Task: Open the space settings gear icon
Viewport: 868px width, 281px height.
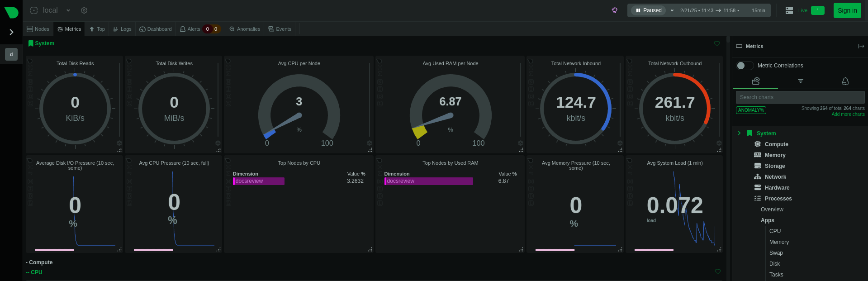Action: click(x=84, y=10)
